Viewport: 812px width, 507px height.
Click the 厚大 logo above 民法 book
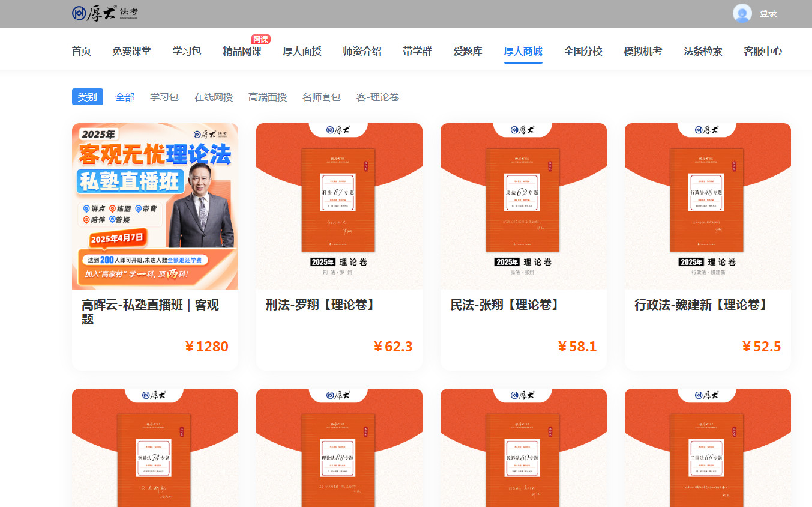(x=523, y=130)
